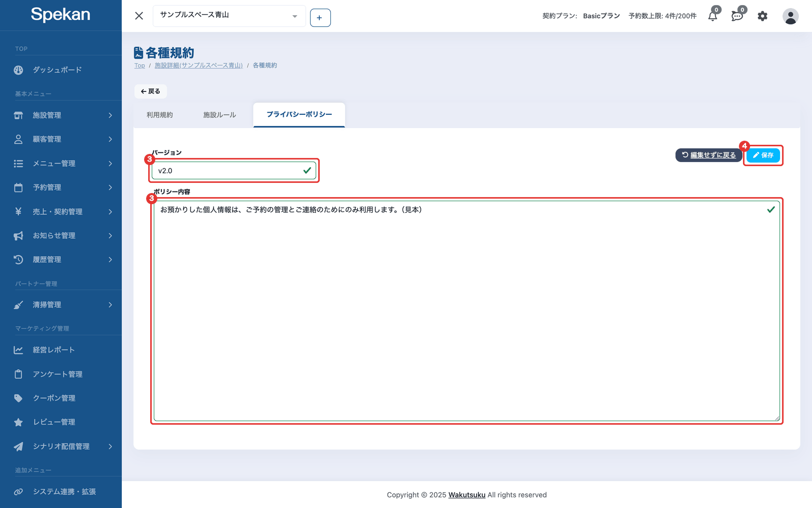Expand メニュー管理 submenu chevron
The image size is (812, 508).
pyautogui.click(x=110, y=164)
